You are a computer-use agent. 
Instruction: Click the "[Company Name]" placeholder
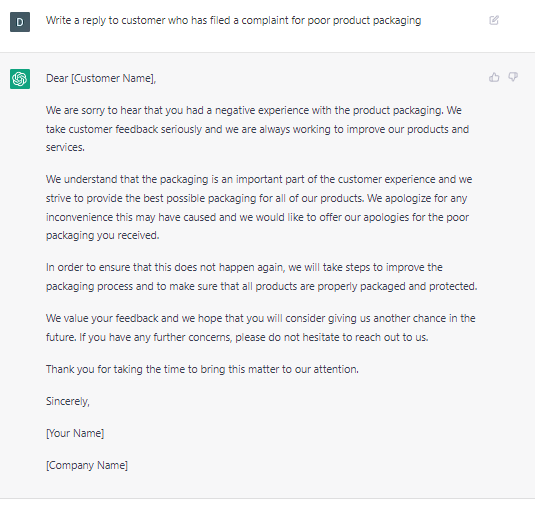pos(87,465)
